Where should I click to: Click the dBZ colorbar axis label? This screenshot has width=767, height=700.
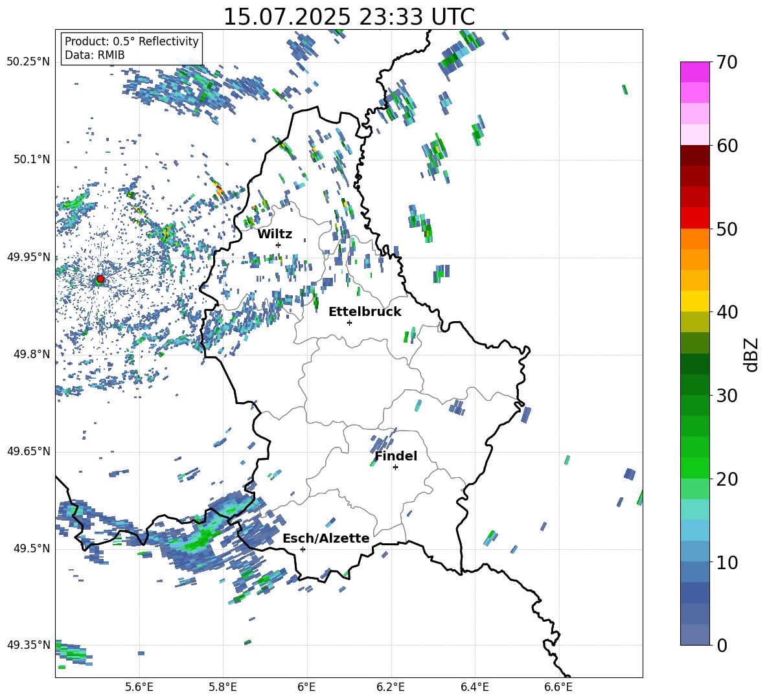[752, 354]
